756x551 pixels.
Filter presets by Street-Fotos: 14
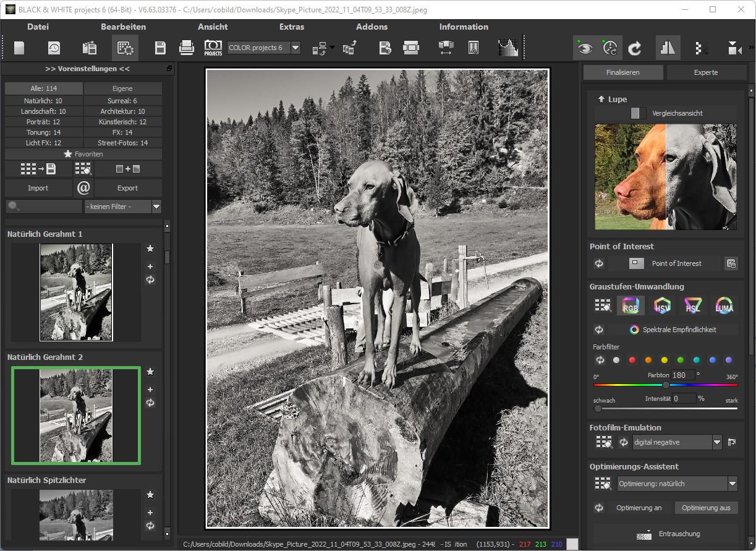(x=123, y=143)
